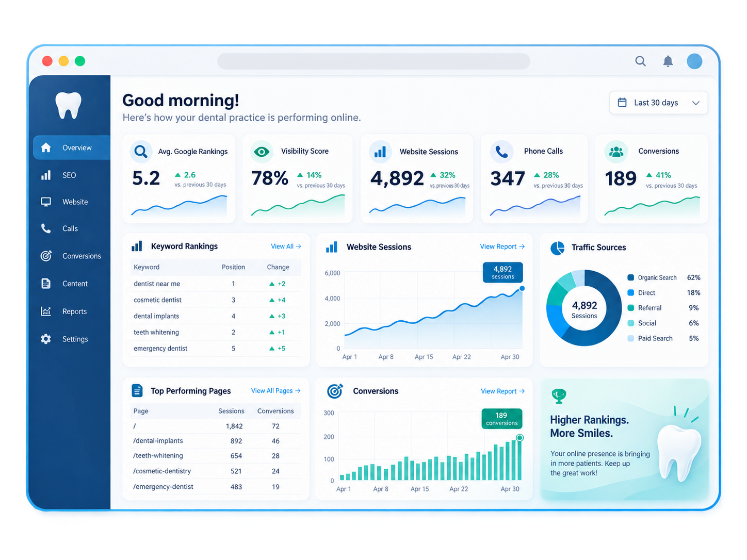Open notifications bell icon
Viewport: 747px width, 560px height.
tap(668, 61)
